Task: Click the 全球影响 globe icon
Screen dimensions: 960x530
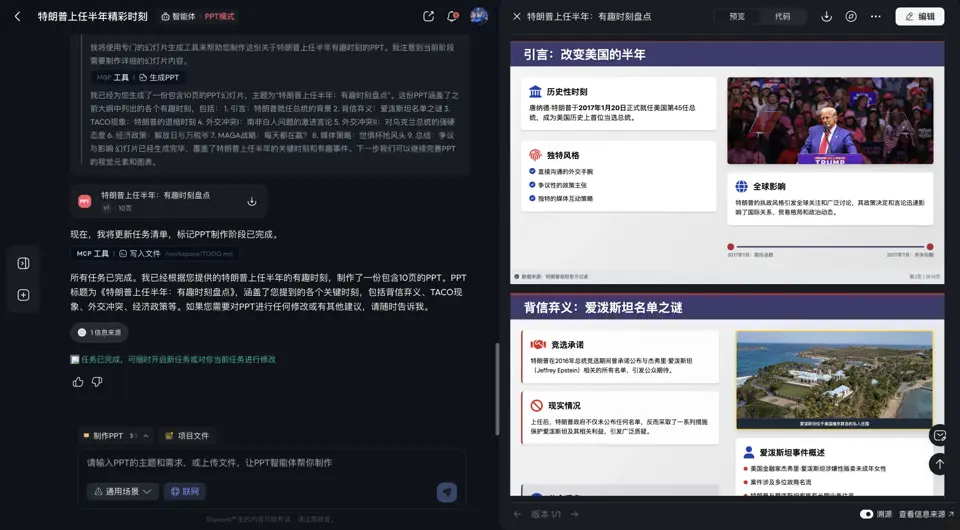Action: click(741, 186)
